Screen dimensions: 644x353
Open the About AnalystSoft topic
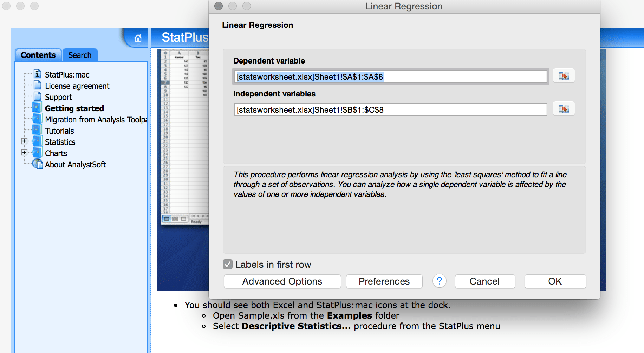click(75, 165)
